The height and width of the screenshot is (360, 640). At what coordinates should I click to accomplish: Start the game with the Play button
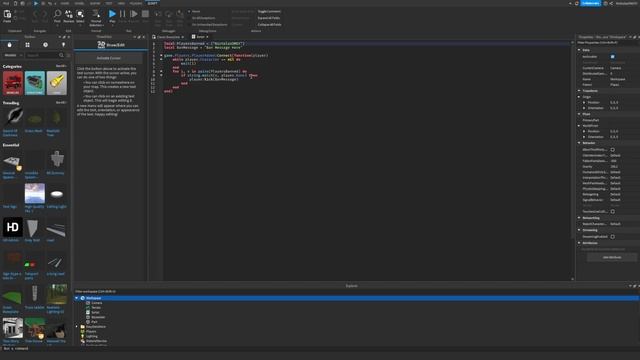[112, 16]
